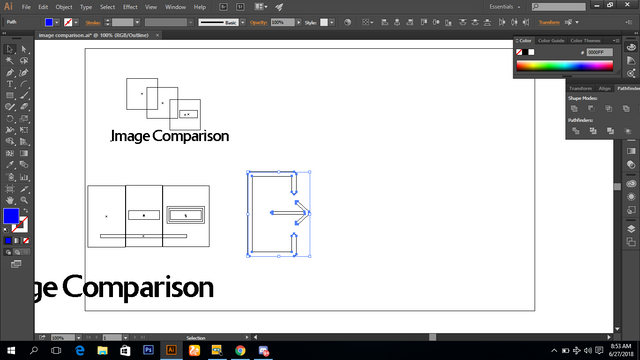The height and width of the screenshot is (360, 640).
Task: Switch to the Transform tab
Action: 580,89
